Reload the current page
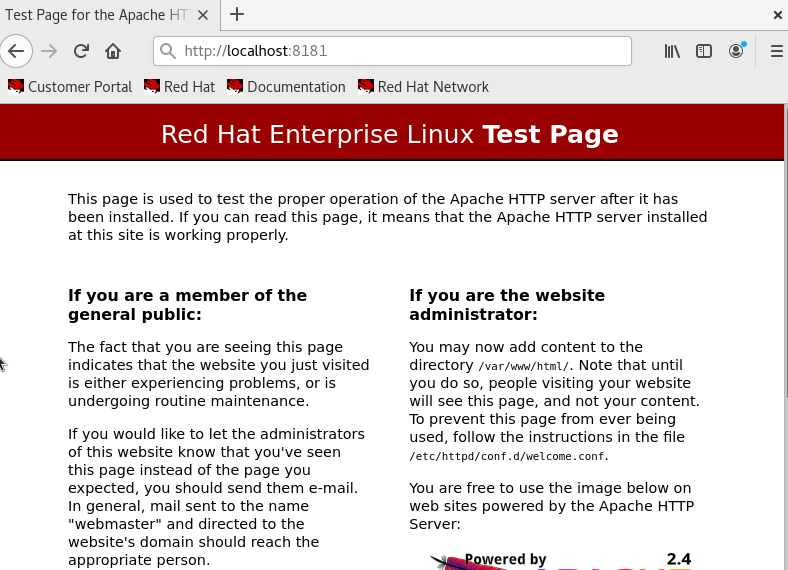Screen dimensions: 788x570 [x=81, y=51]
